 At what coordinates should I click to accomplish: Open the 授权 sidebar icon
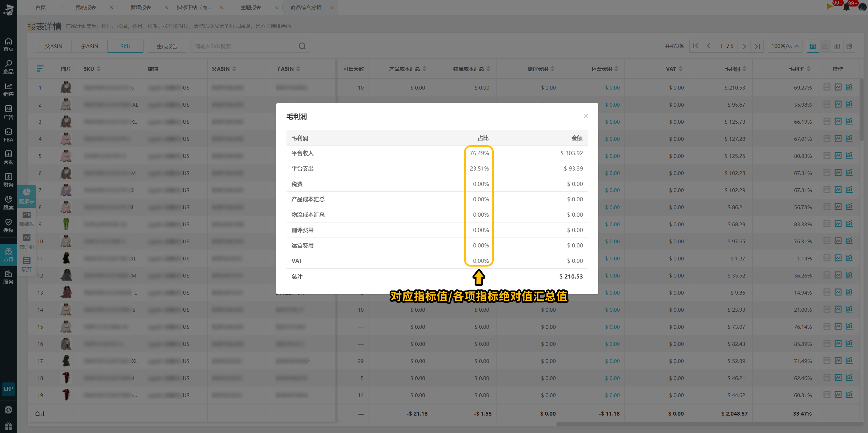tap(9, 226)
